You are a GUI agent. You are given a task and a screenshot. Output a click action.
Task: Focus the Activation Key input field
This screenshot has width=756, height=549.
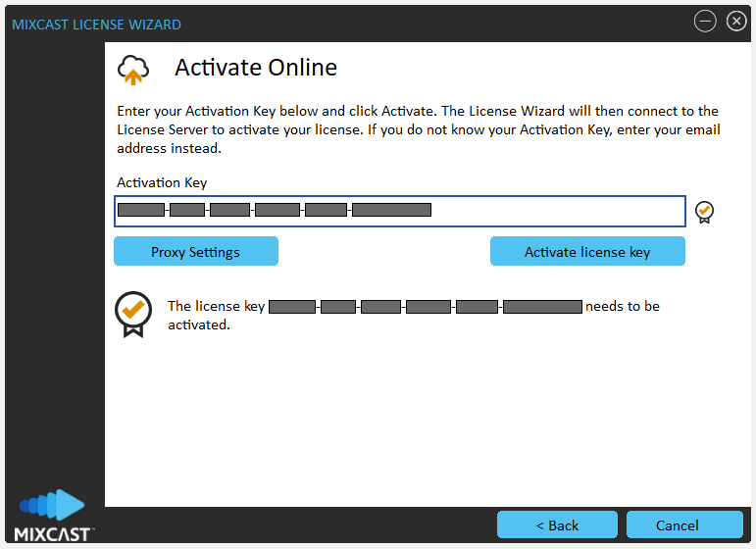(x=400, y=211)
